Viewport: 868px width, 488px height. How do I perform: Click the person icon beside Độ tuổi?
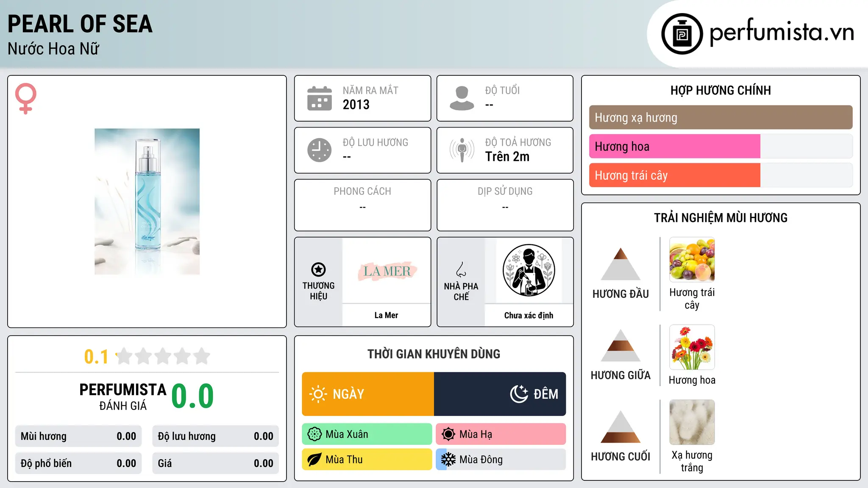(x=462, y=98)
